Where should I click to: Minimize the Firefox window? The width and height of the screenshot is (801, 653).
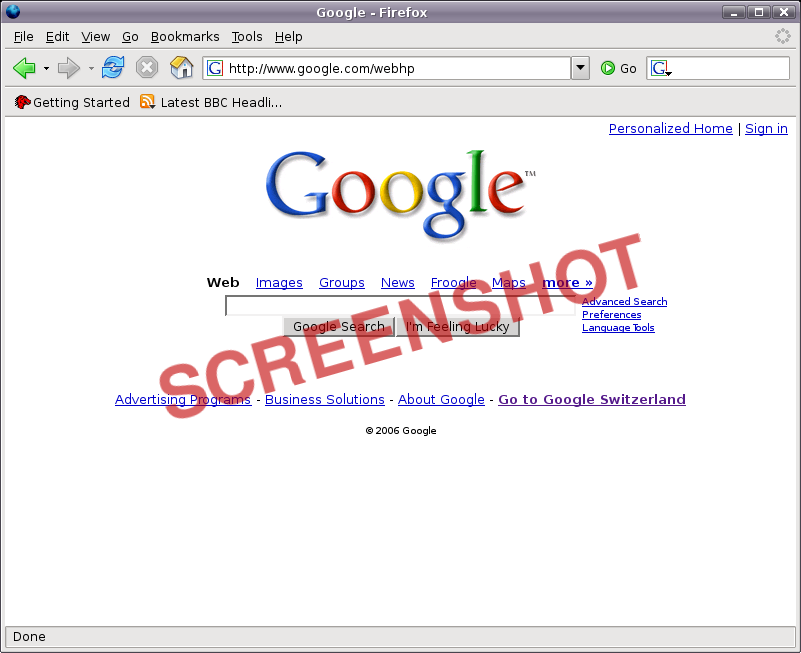coord(734,12)
